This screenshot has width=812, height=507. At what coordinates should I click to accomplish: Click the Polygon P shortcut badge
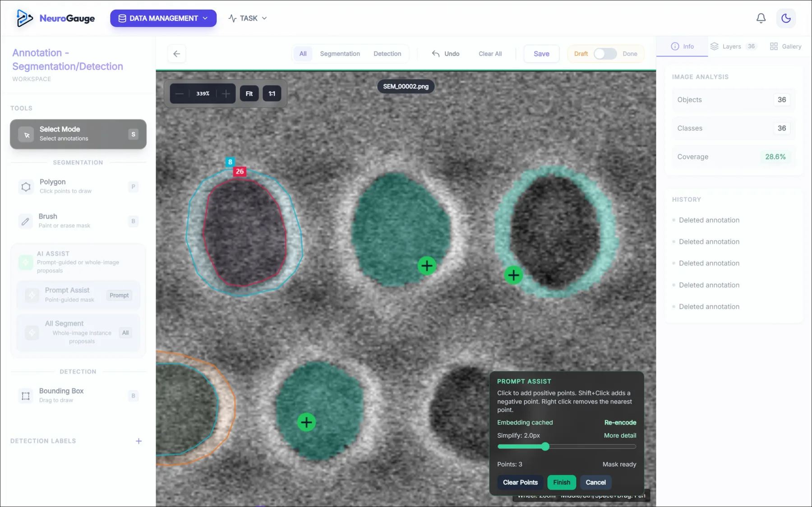(133, 187)
